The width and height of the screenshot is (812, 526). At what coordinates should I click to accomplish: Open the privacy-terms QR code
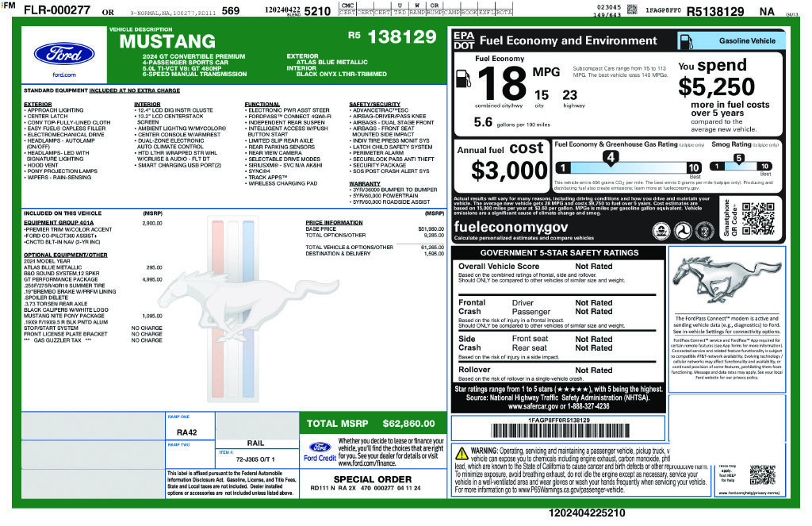(x=762, y=474)
